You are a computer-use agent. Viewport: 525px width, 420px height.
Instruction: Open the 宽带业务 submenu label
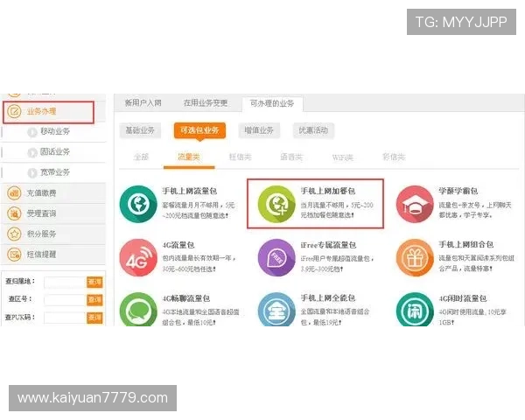(x=55, y=172)
